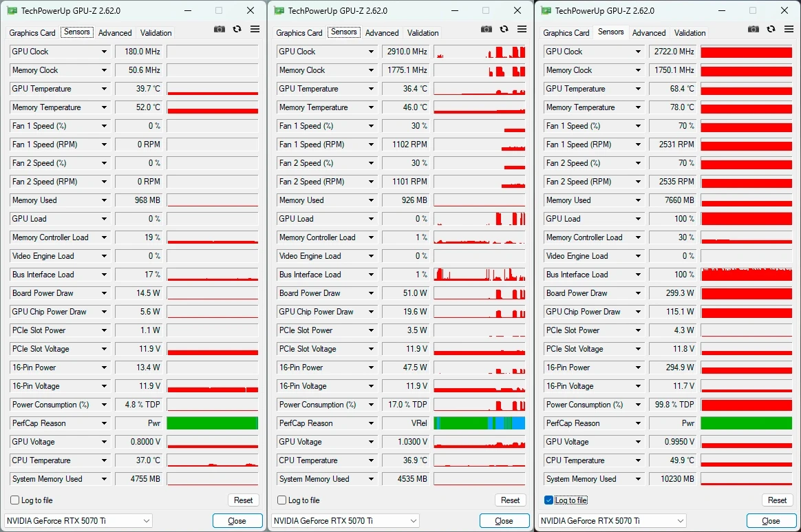801x532 pixels.
Task: Open CPU Temperature dropdown in left window
Action: (104, 460)
